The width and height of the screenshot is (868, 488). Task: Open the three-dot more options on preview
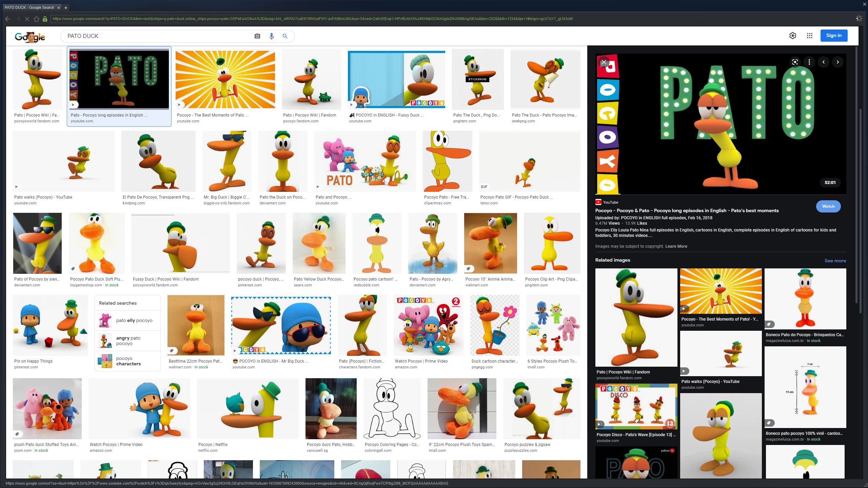(x=809, y=62)
